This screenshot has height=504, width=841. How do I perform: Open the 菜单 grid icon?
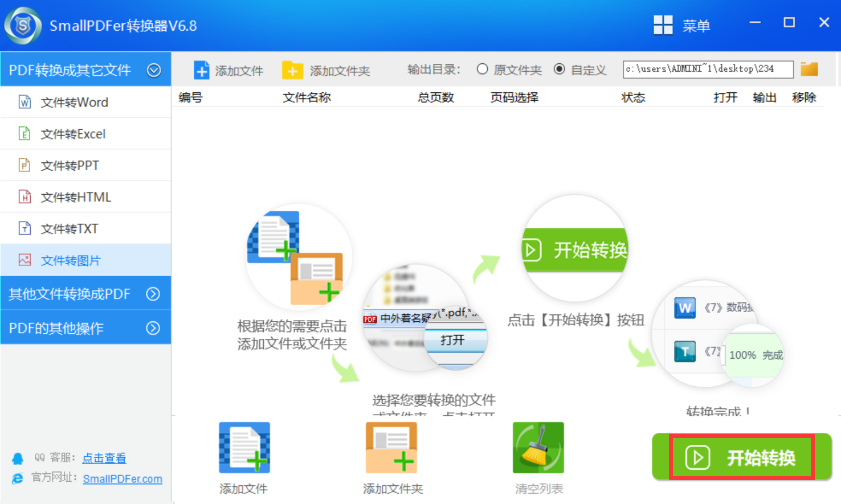click(663, 25)
